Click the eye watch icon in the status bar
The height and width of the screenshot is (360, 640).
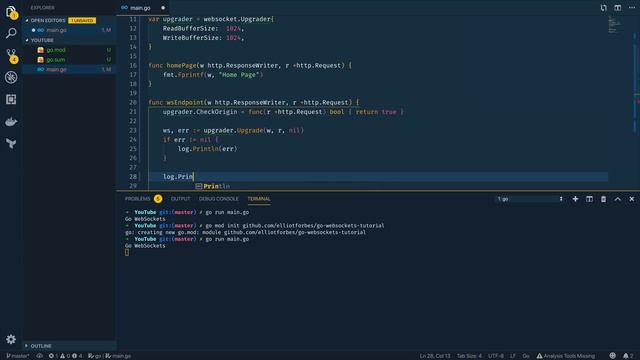click(x=40, y=356)
